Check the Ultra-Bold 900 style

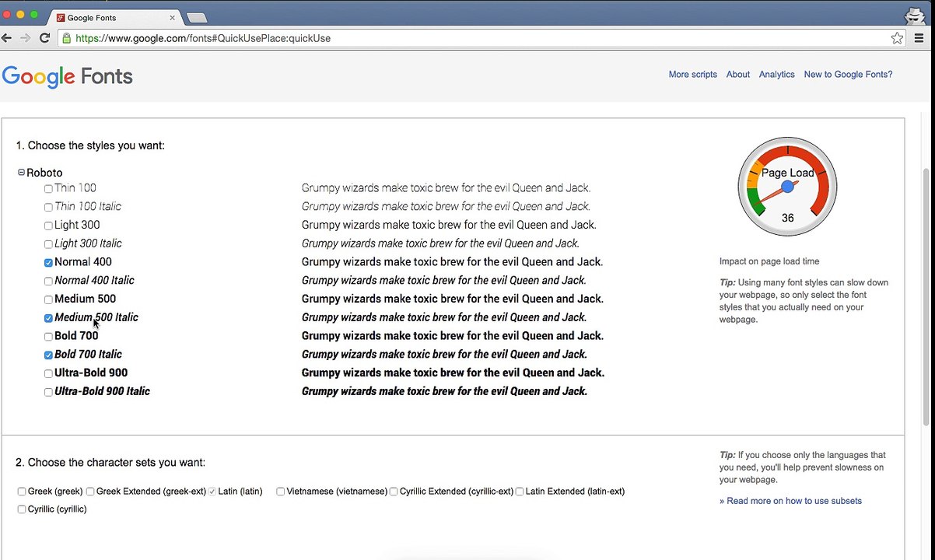(48, 374)
